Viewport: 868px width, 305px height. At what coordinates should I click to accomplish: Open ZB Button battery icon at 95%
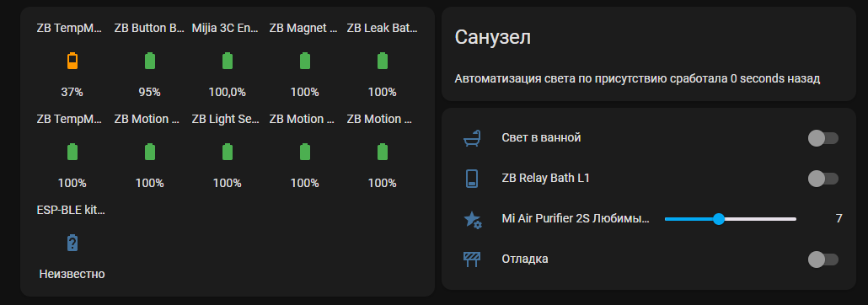coord(149,61)
